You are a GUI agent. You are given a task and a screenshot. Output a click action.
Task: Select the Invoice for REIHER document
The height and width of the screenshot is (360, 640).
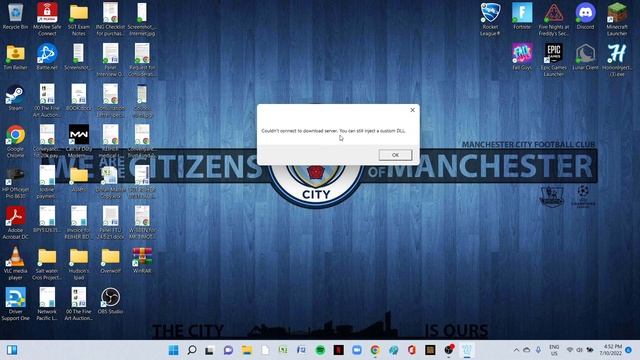click(79, 222)
